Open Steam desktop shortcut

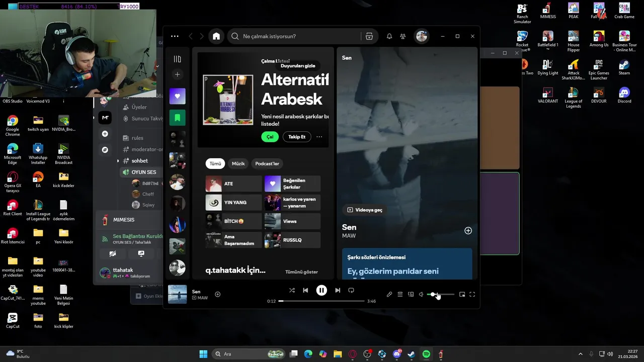[624, 66]
